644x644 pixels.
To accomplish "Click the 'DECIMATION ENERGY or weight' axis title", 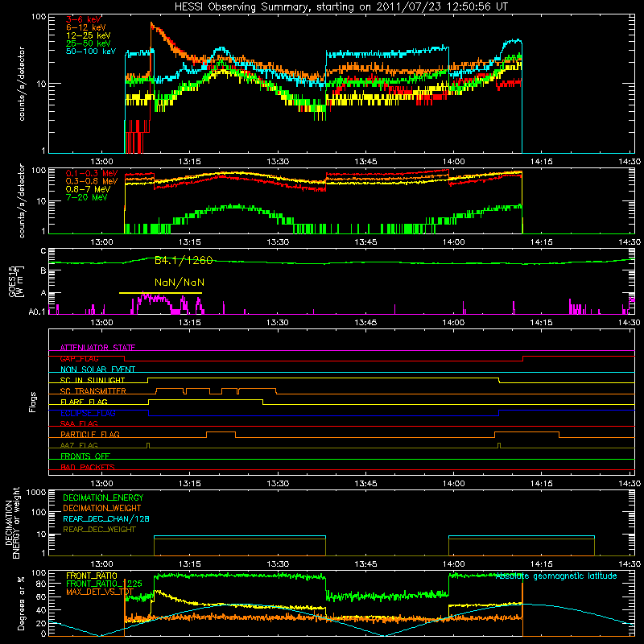I will pos(12,522).
